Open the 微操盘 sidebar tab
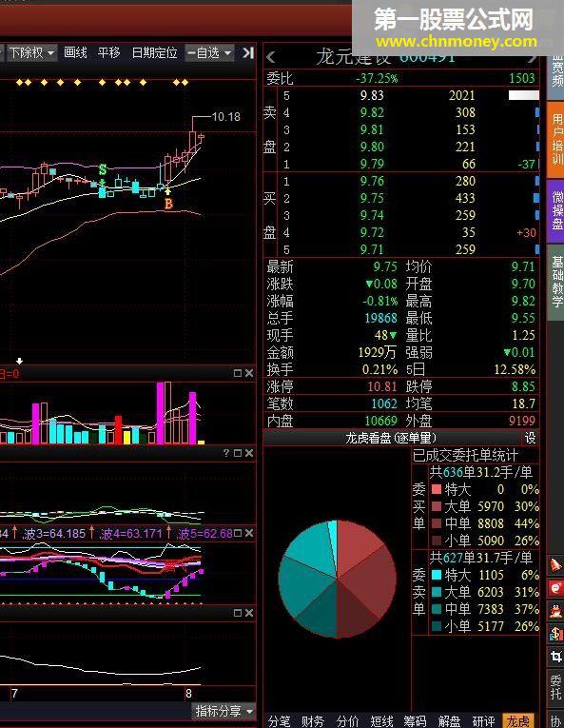Screen dimensions: 564x728 tap(556, 210)
